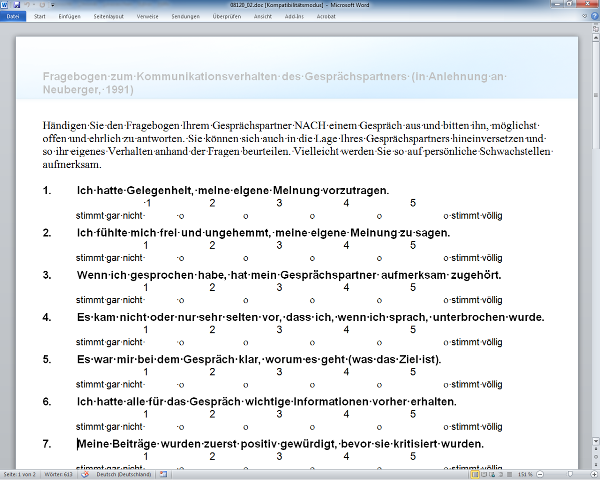The image size is (600, 480).
Task: Open the Datei tab
Action: point(13,17)
